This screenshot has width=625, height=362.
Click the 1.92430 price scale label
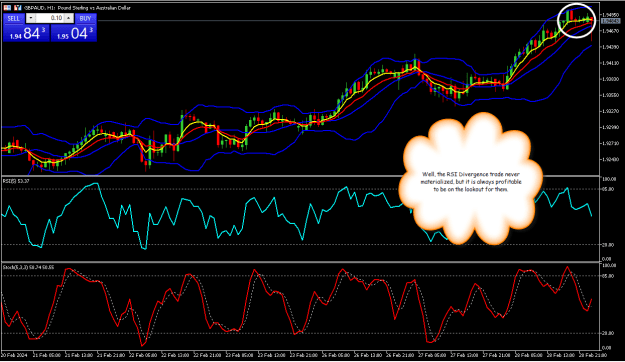click(610, 159)
